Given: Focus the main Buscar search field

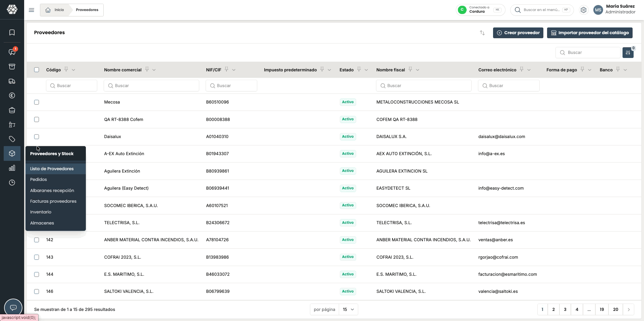Looking at the screenshot, I should (588, 53).
